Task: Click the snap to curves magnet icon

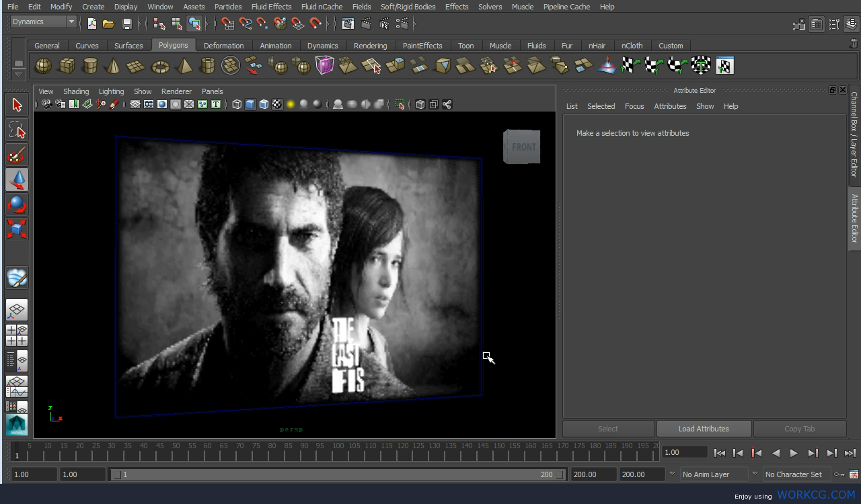Action: [246, 24]
